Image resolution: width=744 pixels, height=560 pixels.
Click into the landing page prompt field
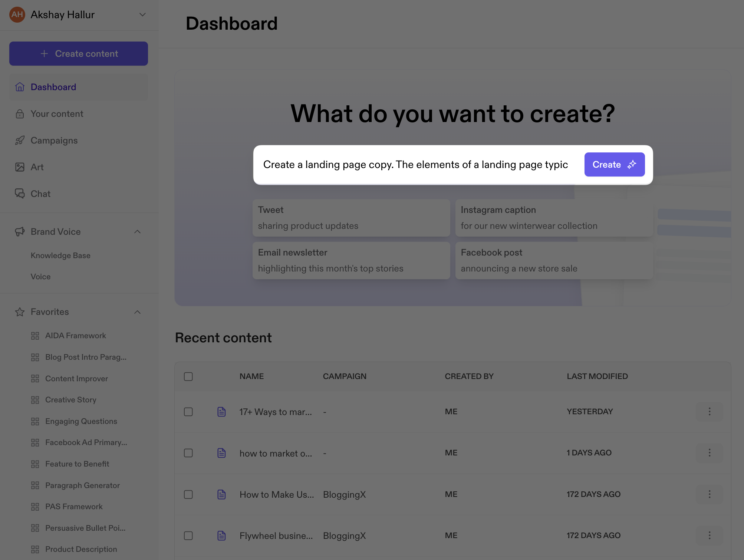[x=415, y=165]
